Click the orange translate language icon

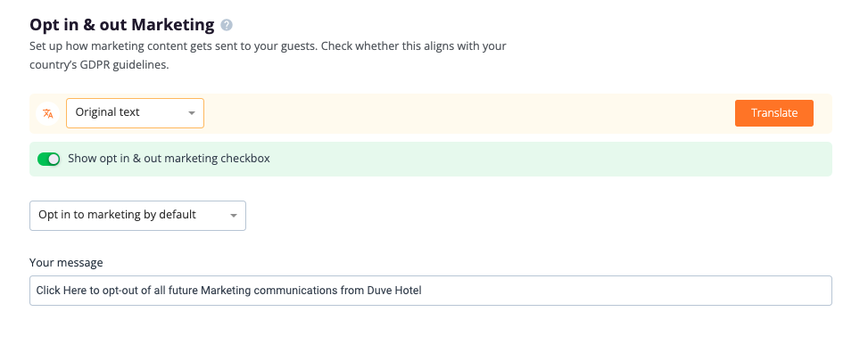point(48,113)
